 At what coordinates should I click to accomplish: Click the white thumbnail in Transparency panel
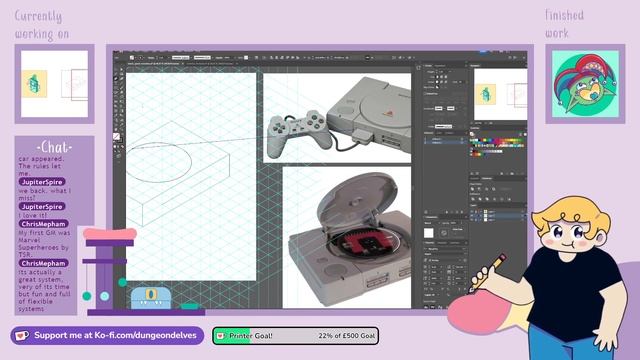(x=429, y=233)
